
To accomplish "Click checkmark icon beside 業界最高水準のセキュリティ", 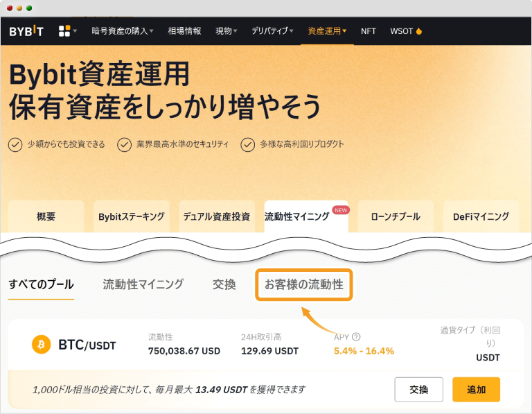I will (x=124, y=145).
